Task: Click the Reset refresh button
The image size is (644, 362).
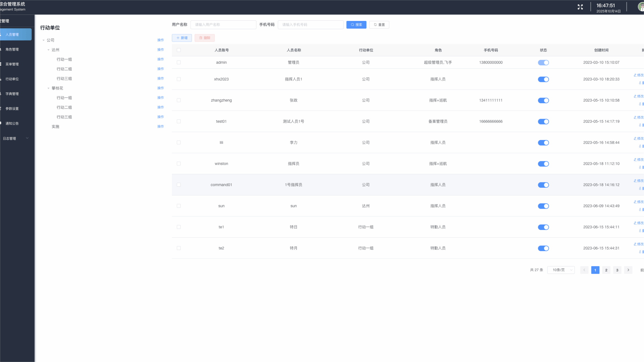Action: tap(379, 25)
